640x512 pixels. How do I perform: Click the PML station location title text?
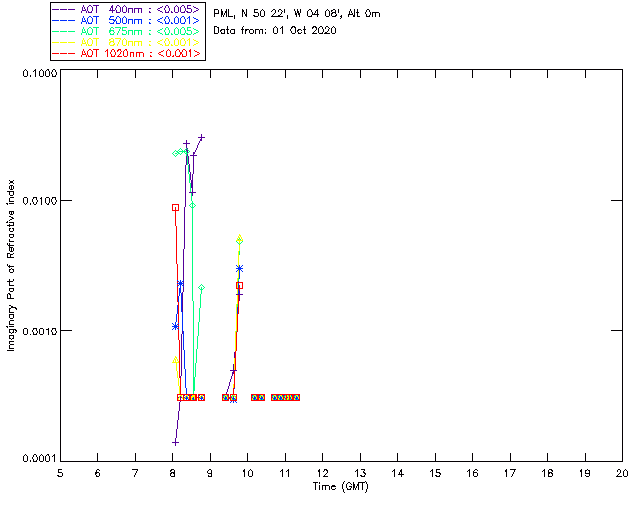tap(297, 13)
